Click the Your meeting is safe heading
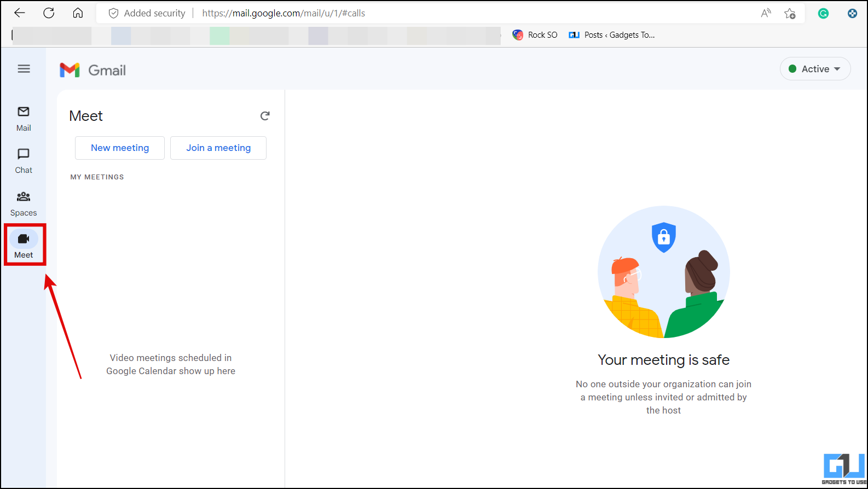 tap(663, 360)
